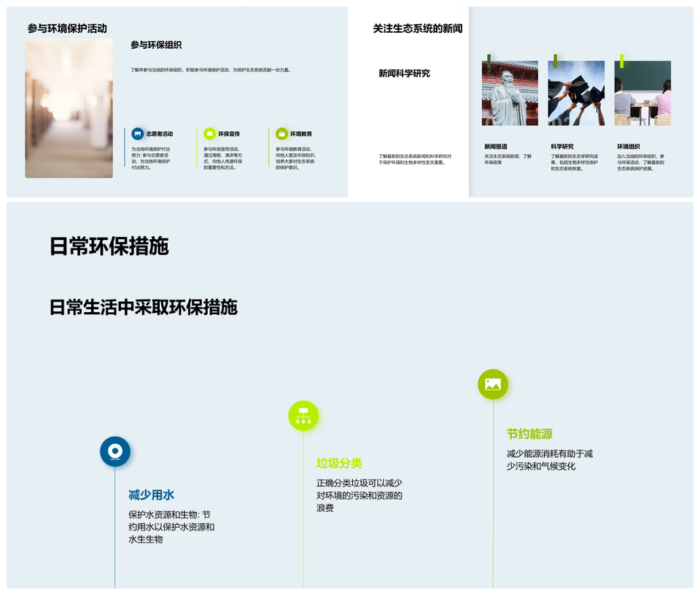Image resolution: width=700 pixels, height=595 pixels.
Task: Click the paragraph starting 了解并参与当地的环保组织
Action: tap(211, 70)
